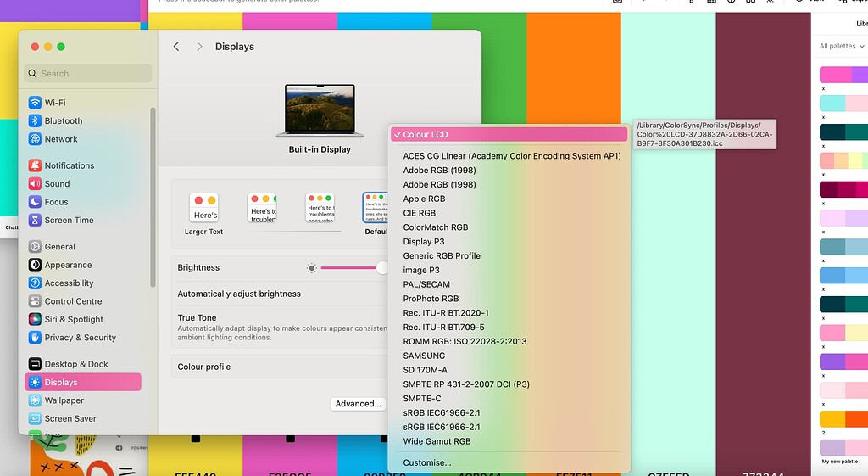Viewport: 868px width, 476px height.
Task: Open Customise... in profile menu
Action: coord(427,462)
